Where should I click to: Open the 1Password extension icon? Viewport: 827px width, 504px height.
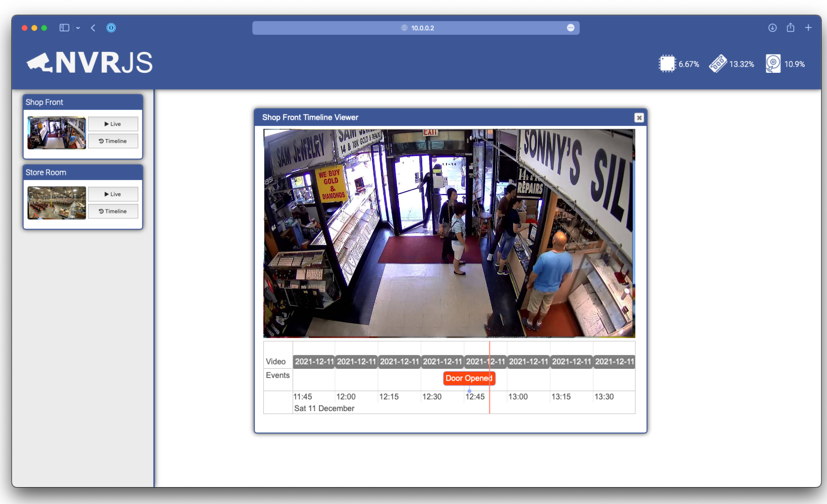point(111,28)
